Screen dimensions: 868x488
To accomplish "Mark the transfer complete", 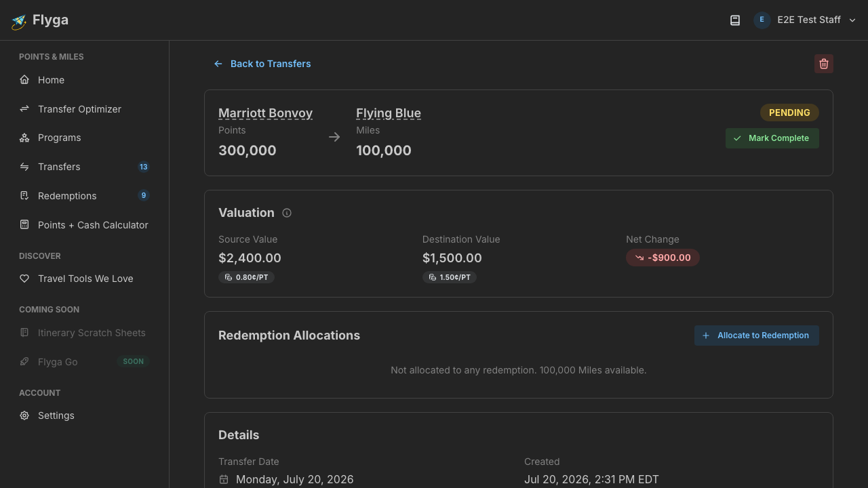I will coord(772,138).
